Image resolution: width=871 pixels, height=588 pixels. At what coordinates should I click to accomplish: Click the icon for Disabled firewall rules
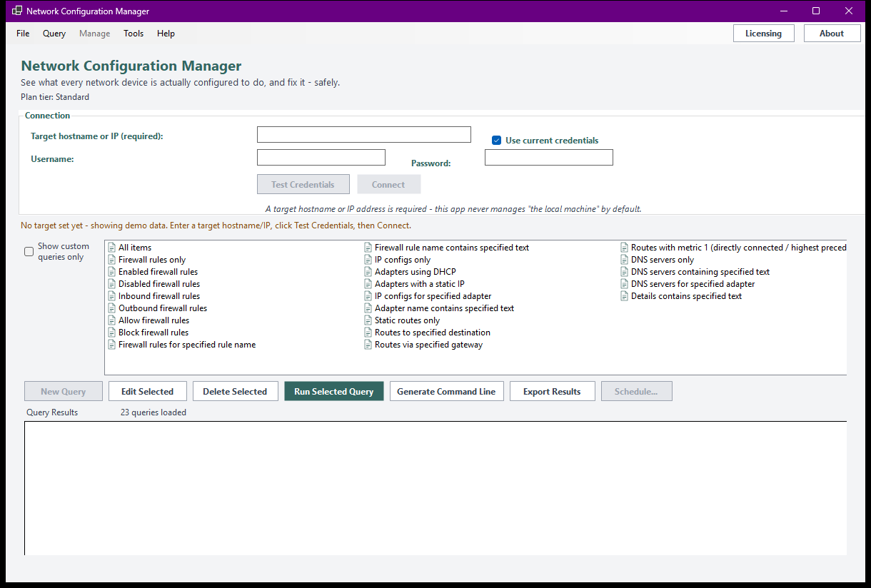click(111, 284)
